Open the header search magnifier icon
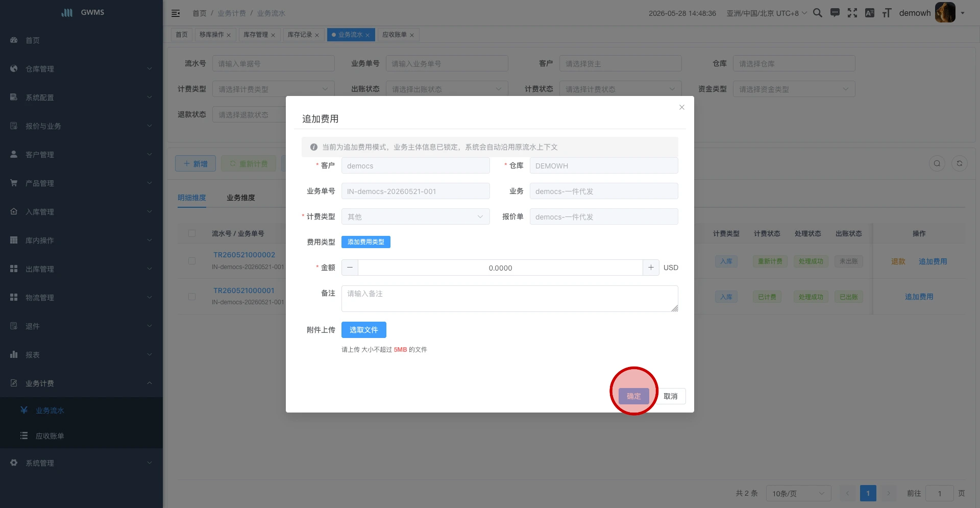Viewport: 980px width, 508px height. point(818,13)
